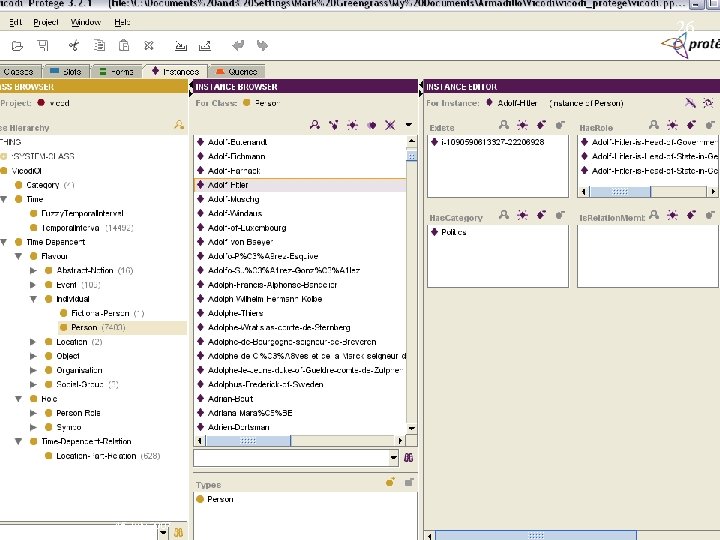Click the Archive project toolbar icon
Image resolution: width=720 pixels, height=540 pixels.
pyautogui.click(x=181, y=45)
